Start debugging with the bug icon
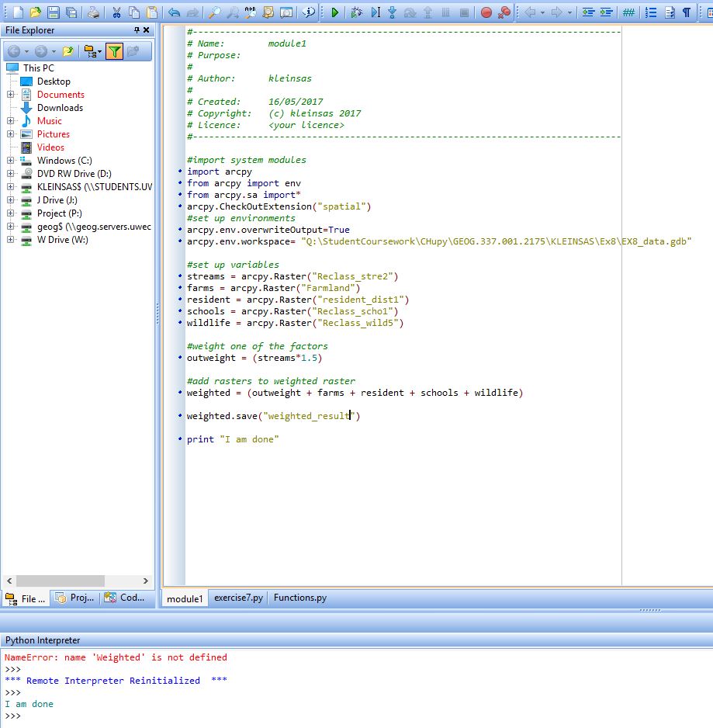The image size is (713, 728). 357,12
